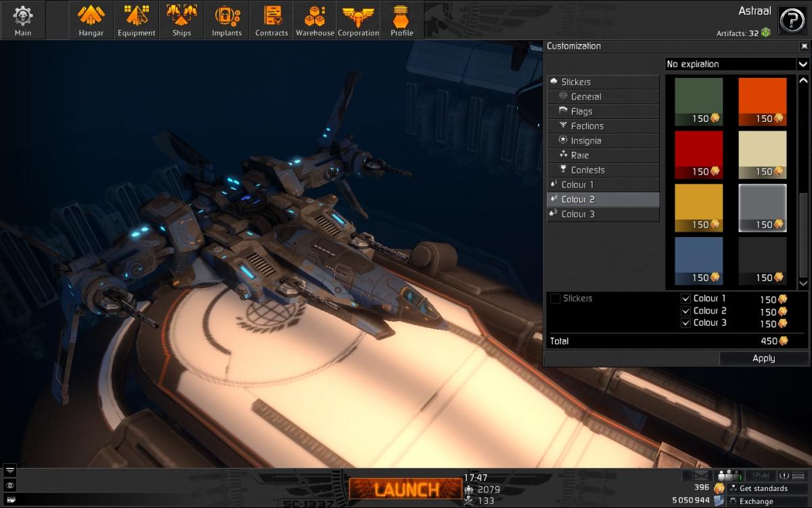Switch to the Colour 2 tab
This screenshot has height=508, width=812.
pyautogui.click(x=603, y=199)
